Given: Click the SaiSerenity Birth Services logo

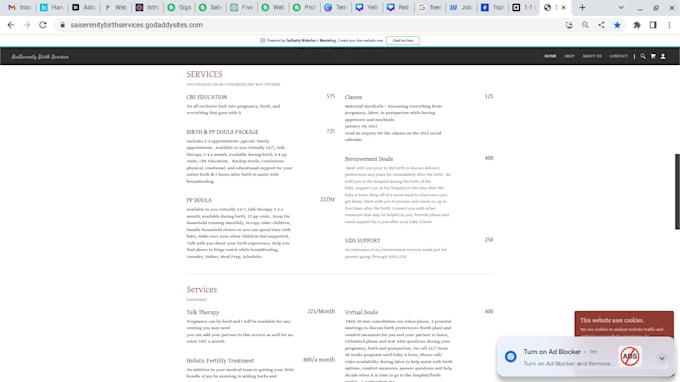Looking at the screenshot, I should 40,57.
